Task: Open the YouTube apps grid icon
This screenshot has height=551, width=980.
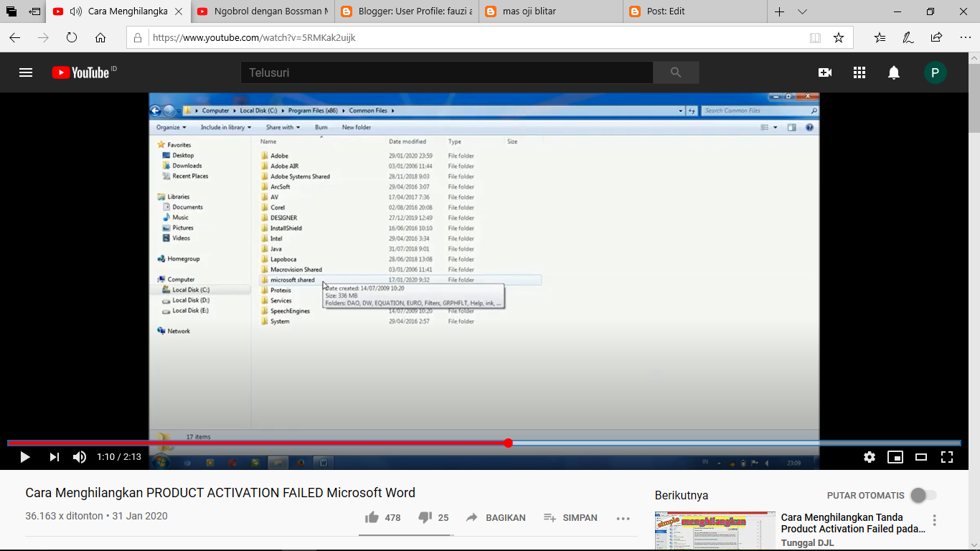Action: click(859, 72)
